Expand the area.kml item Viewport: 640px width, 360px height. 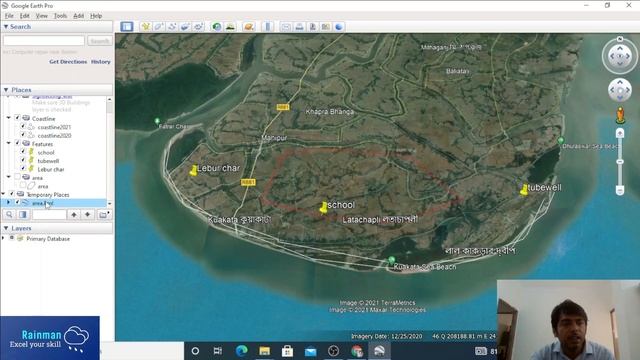pyautogui.click(x=8, y=202)
